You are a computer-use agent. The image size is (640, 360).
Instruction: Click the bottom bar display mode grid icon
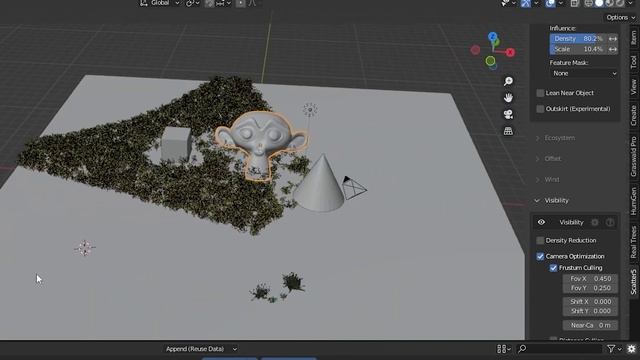(x=501, y=349)
